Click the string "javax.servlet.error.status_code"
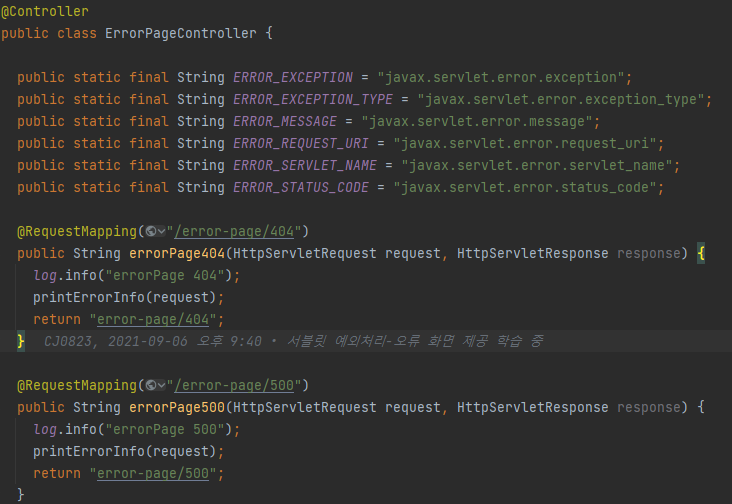The width and height of the screenshot is (732, 504). pyautogui.click(x=525, y=187)
